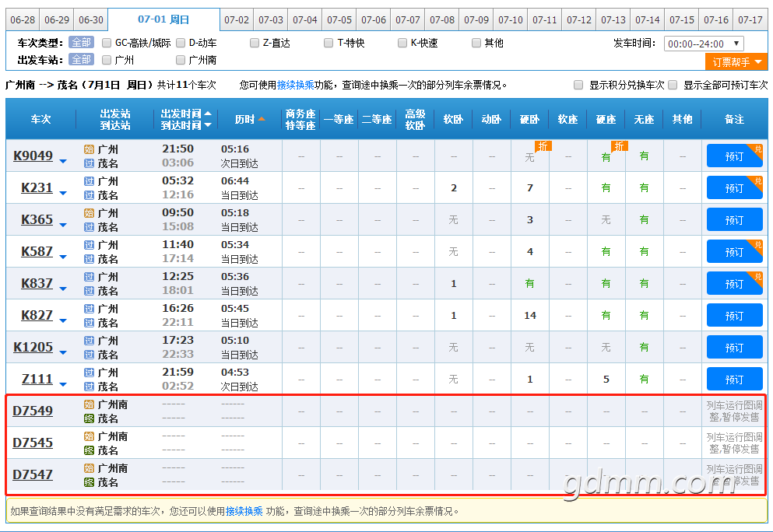
Task: Open train number K1205 link
Action: pos(33,347)
